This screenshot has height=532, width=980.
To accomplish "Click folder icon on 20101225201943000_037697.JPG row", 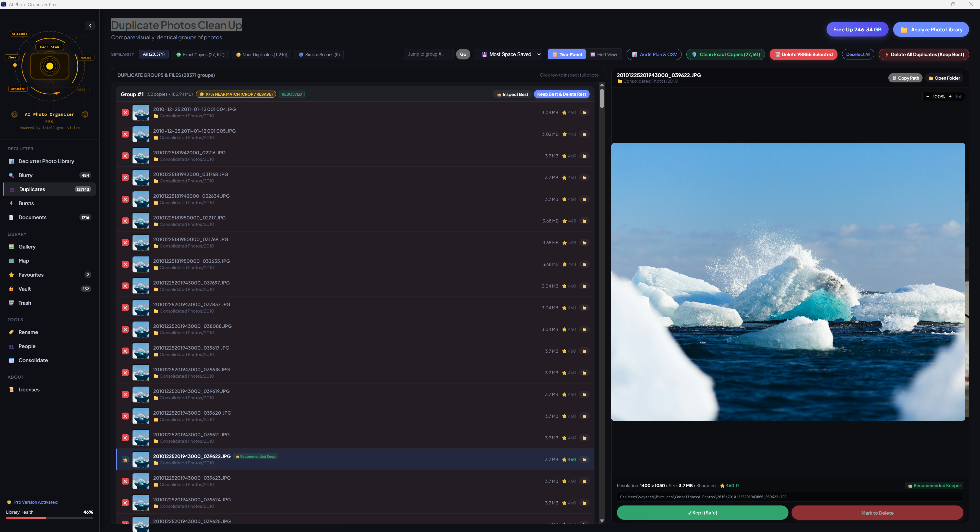I will 584,286.
